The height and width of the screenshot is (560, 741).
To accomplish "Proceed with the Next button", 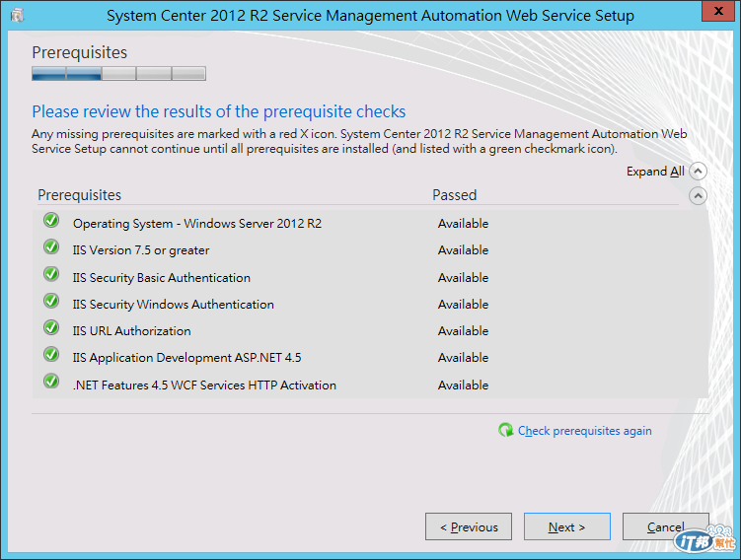I will pyautogui.click(x=567, y=526).
